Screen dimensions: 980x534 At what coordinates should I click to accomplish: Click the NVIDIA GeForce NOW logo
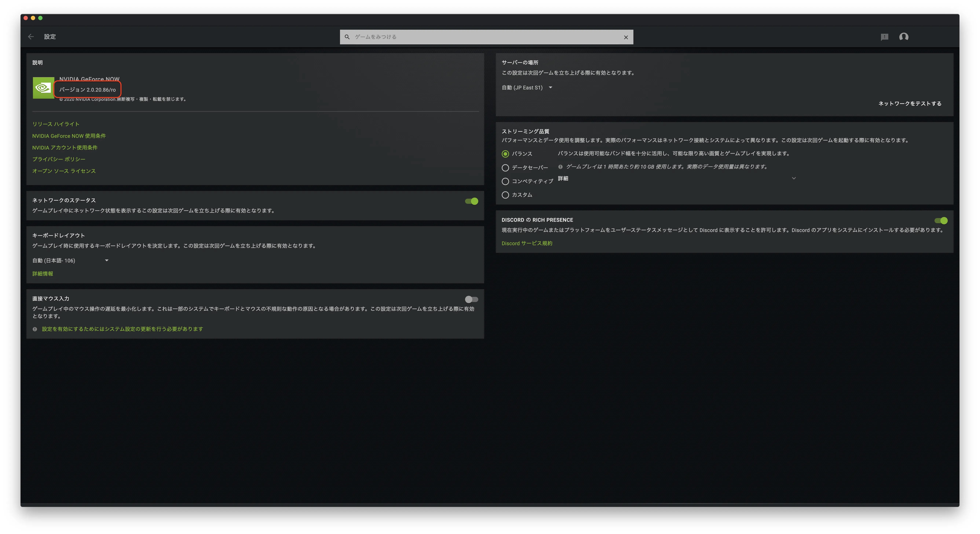(43, 88)
